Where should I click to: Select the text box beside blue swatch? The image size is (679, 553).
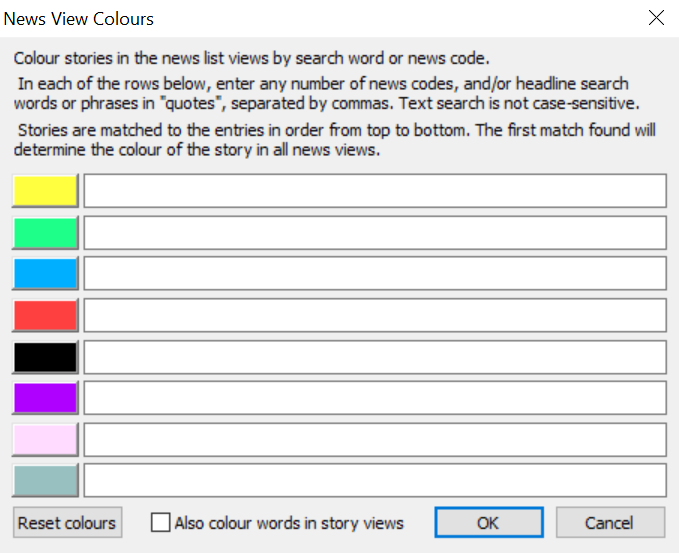375,274
